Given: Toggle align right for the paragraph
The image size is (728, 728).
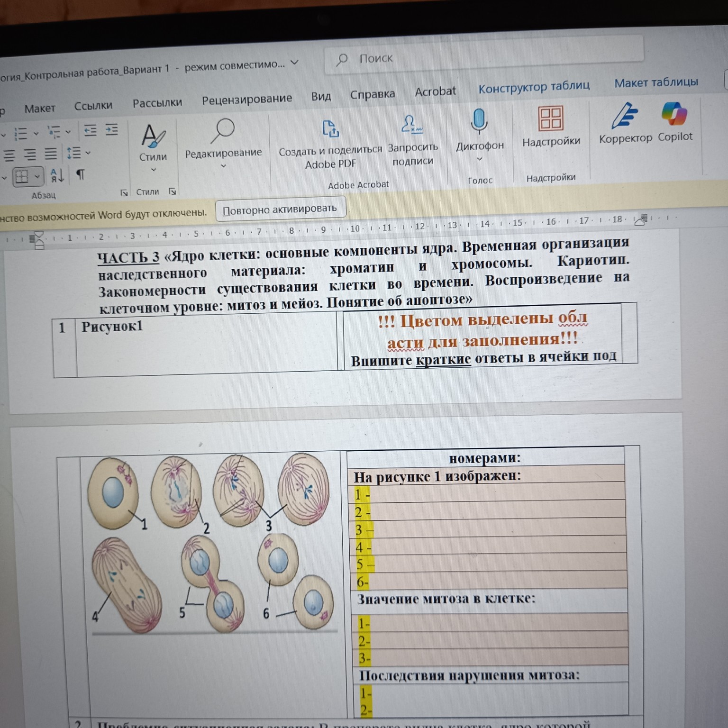Looking at the screenshot, I should 30,154.
